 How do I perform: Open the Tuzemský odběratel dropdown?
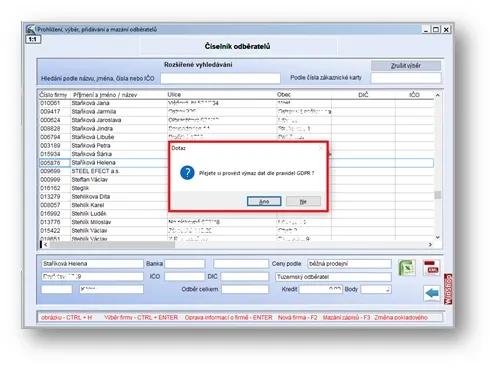333,277
